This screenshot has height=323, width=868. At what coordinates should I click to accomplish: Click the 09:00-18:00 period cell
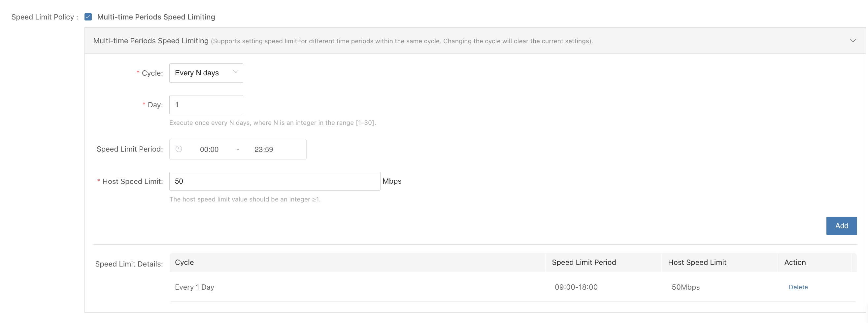tap(576, 287)
